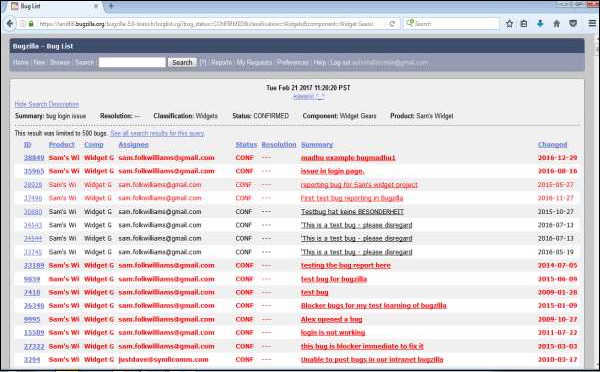Open 'Unable to post bugs in our intranet bugzilla'
The height and width of the screenshot is (372, 600).
point(372,359)
